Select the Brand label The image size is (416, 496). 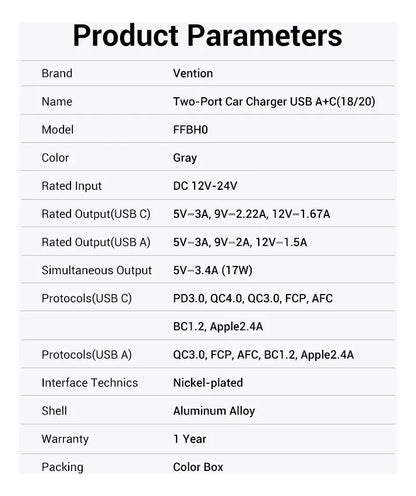pos(57,73)
